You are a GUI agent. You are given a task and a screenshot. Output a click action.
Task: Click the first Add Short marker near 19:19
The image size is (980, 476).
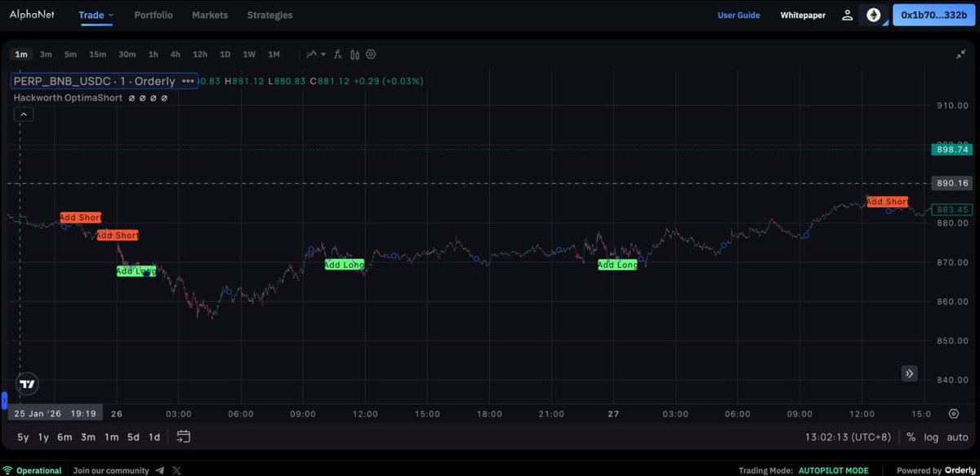(80, 218)
